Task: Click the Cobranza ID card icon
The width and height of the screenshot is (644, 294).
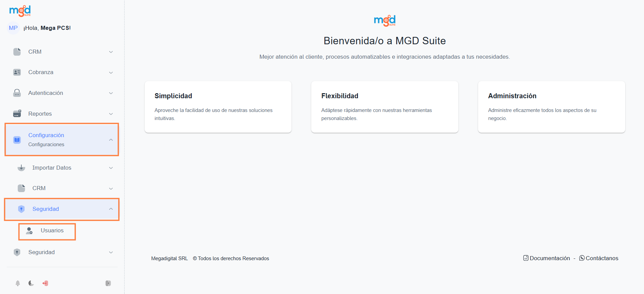Action: tap(17, 72)
